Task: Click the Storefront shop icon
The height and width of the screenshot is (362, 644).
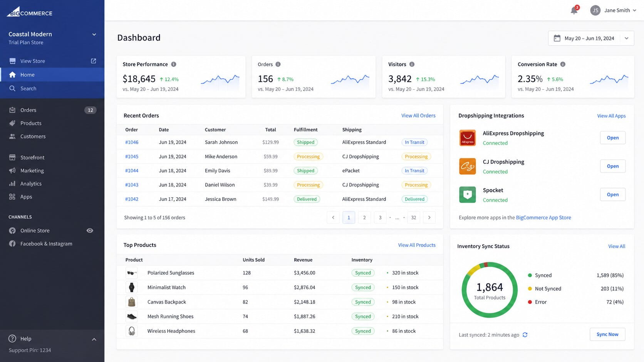Action: click(12, 157)
